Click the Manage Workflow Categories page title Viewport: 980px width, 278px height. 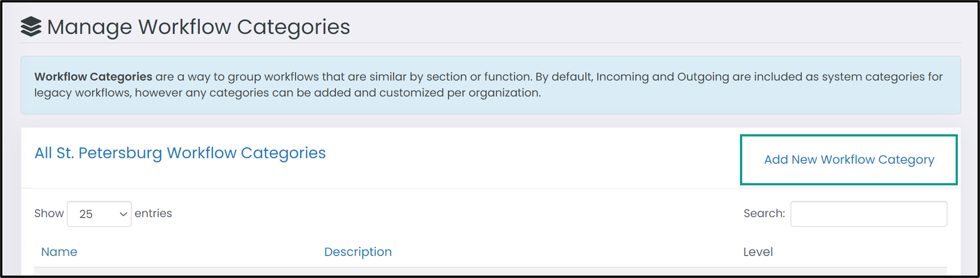198,27
